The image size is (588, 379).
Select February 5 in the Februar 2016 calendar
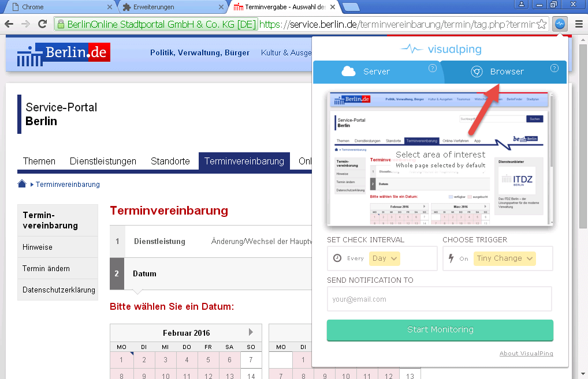208,360
